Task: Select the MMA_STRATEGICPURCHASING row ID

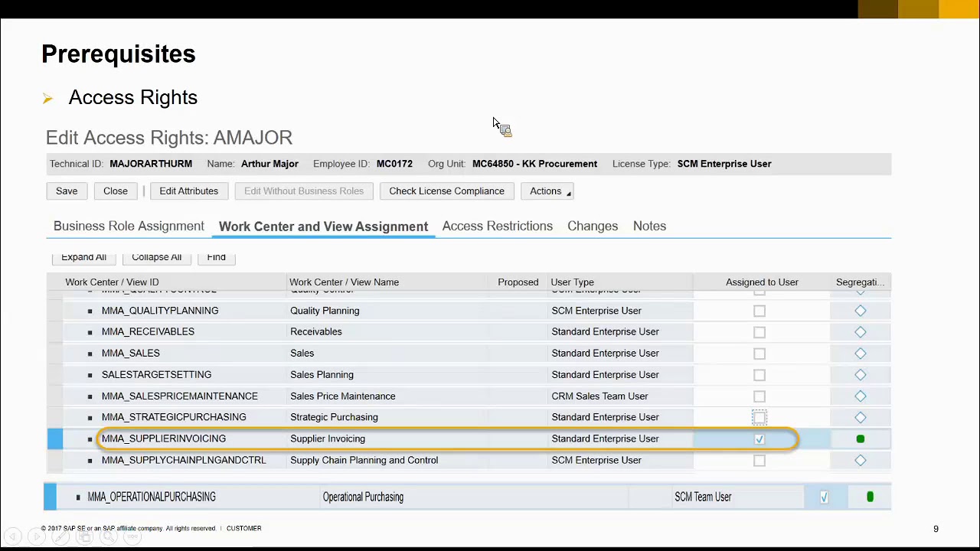Action: (174, 418)
